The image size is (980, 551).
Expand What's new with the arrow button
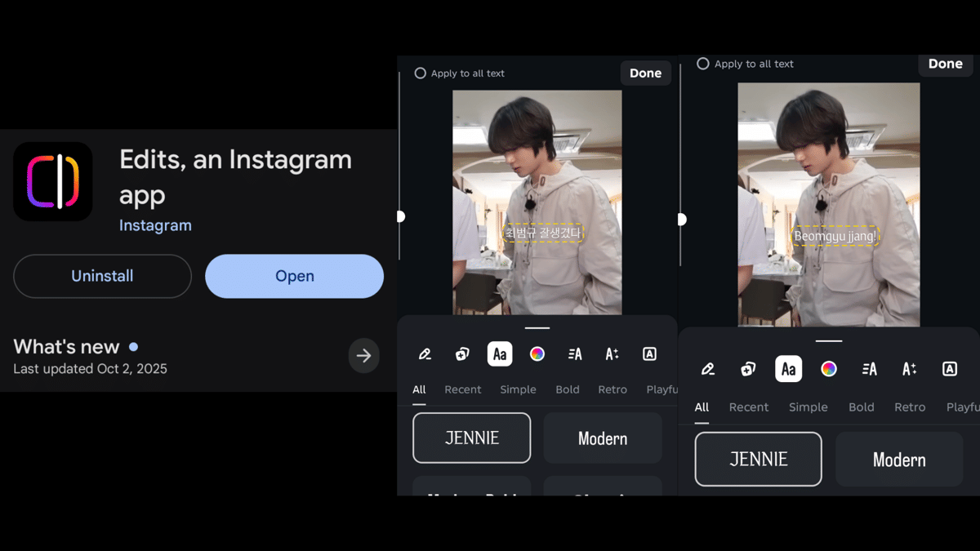coord(363,355)
